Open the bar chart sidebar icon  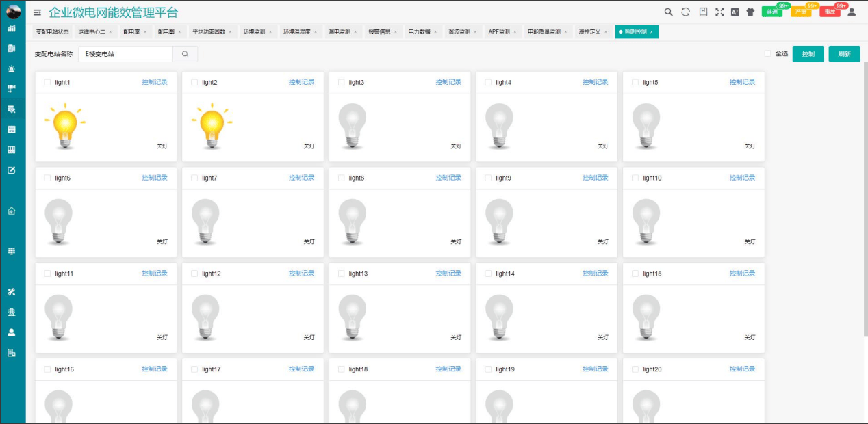[12, 29]
